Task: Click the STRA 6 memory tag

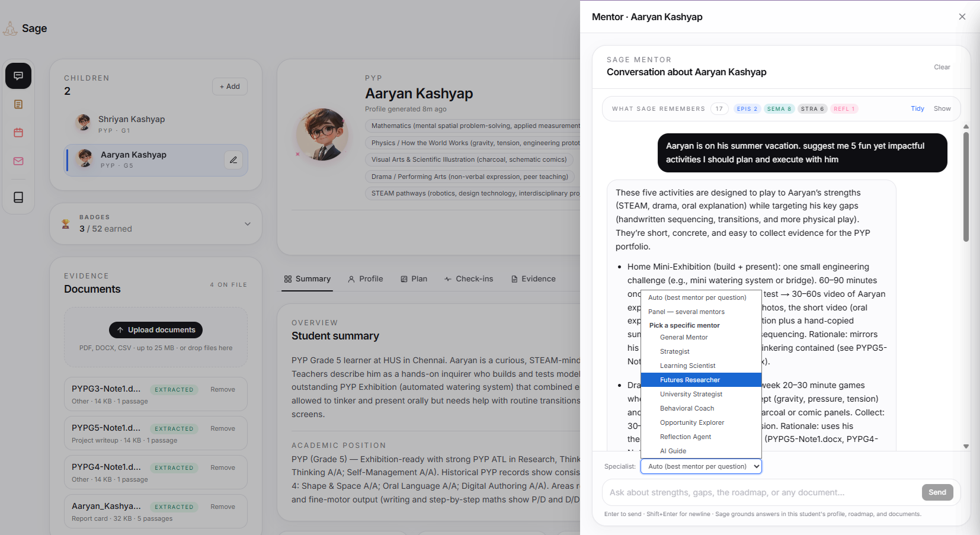Action: click(812, 109)
